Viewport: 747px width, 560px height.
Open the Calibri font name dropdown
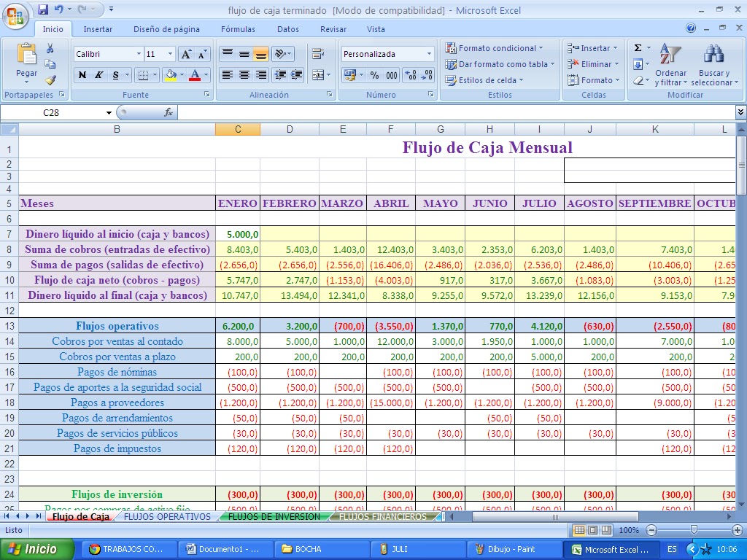click(139, 54)
